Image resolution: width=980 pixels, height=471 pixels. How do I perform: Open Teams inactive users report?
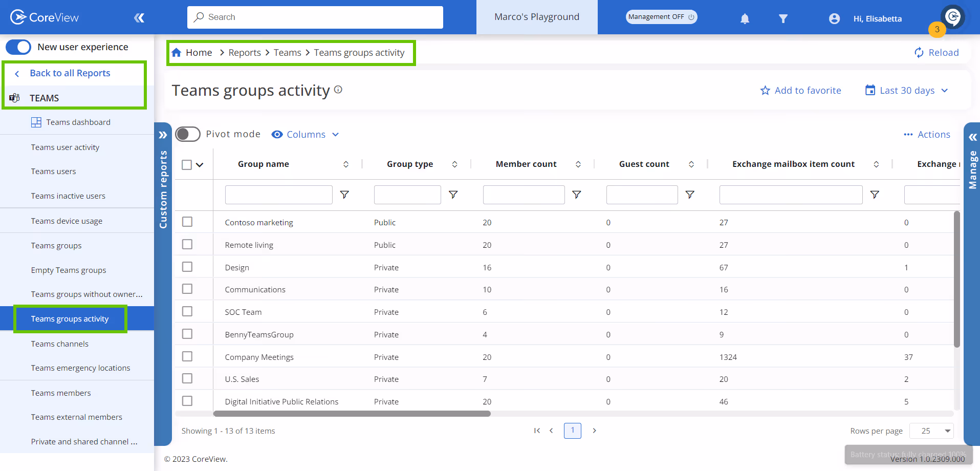(68, 196)
